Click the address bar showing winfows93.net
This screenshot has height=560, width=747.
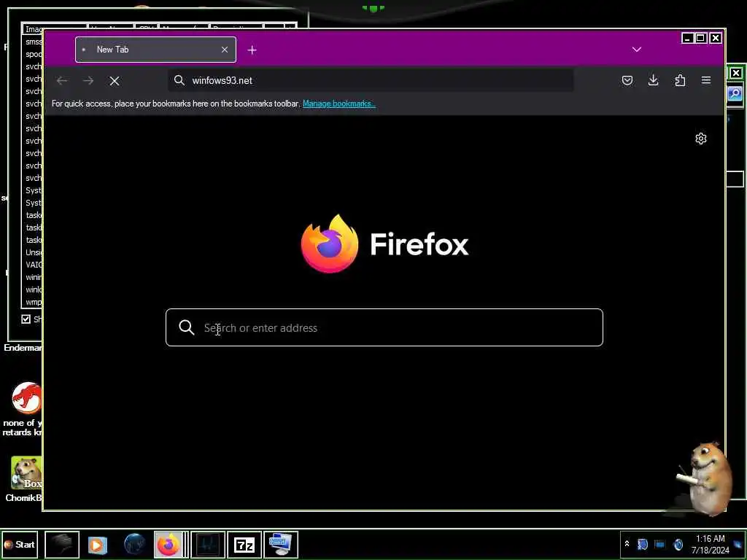(371, 80)
